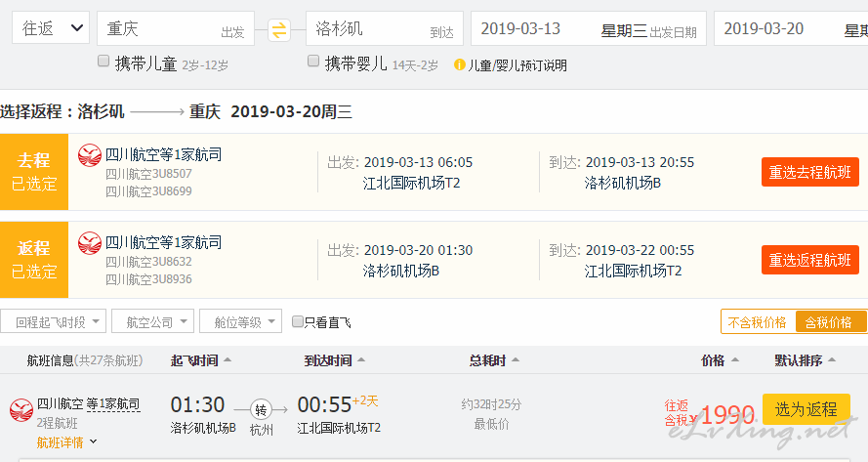Expand 航班详情 flight details
This screenshot has width=868, height=462.
pyautogui.click(x=66, y=442)
